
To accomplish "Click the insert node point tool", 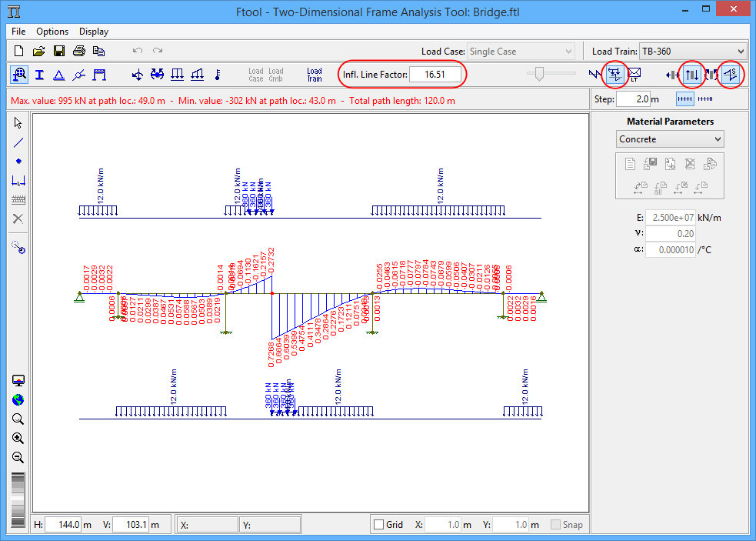I will (18, 162).
